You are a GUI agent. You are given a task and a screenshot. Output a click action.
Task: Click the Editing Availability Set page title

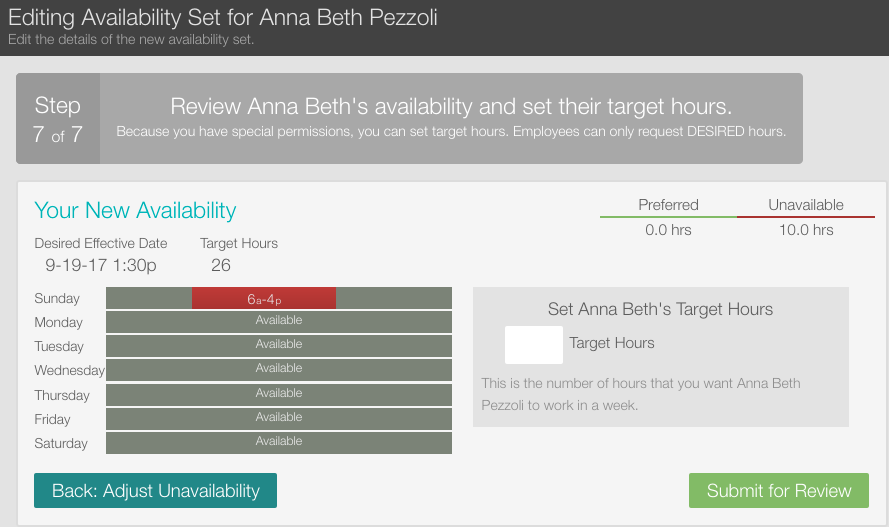(x=223, y=17)
